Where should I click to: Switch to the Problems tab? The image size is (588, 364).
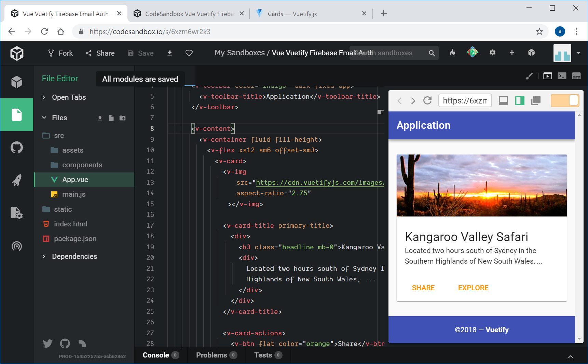tap(216, 355)
